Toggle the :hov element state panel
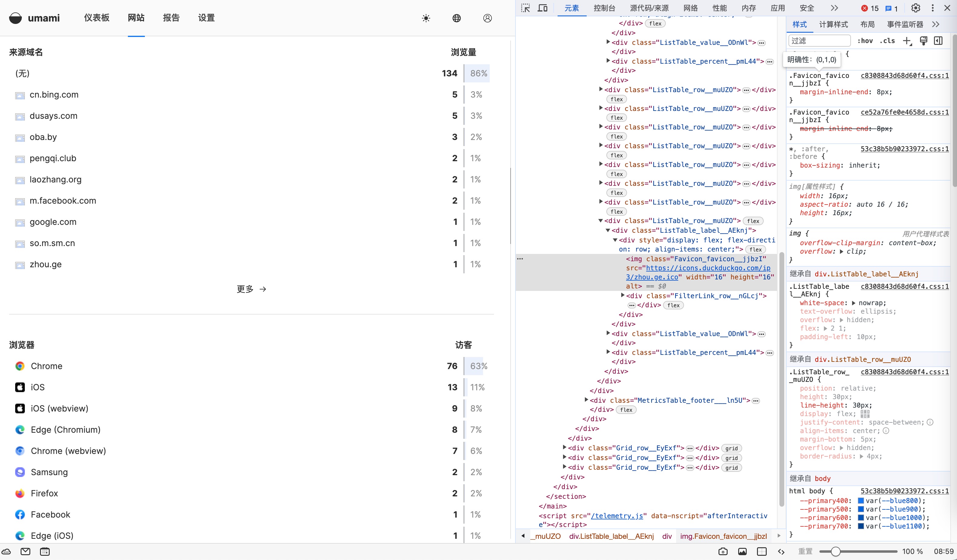This screenshot has width=957, height=560. tap(865, 41)
